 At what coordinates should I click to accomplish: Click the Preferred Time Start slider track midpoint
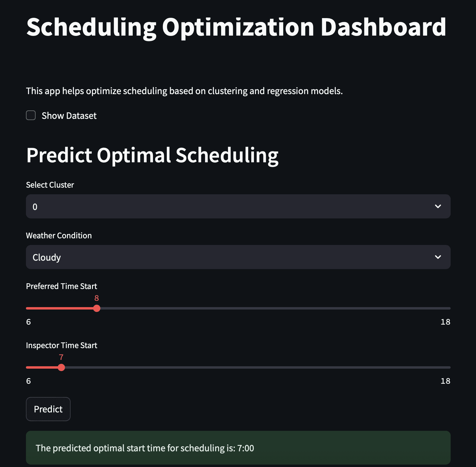[238, 308]
